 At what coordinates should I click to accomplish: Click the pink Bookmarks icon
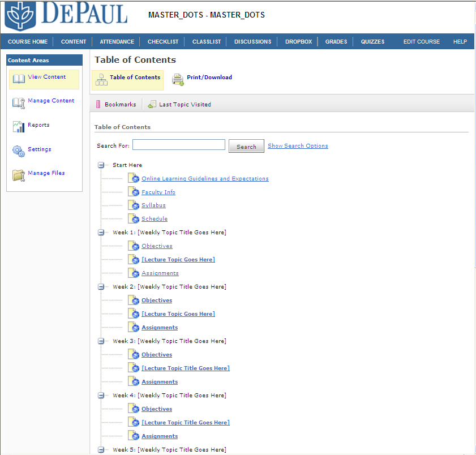coord(98,105)
